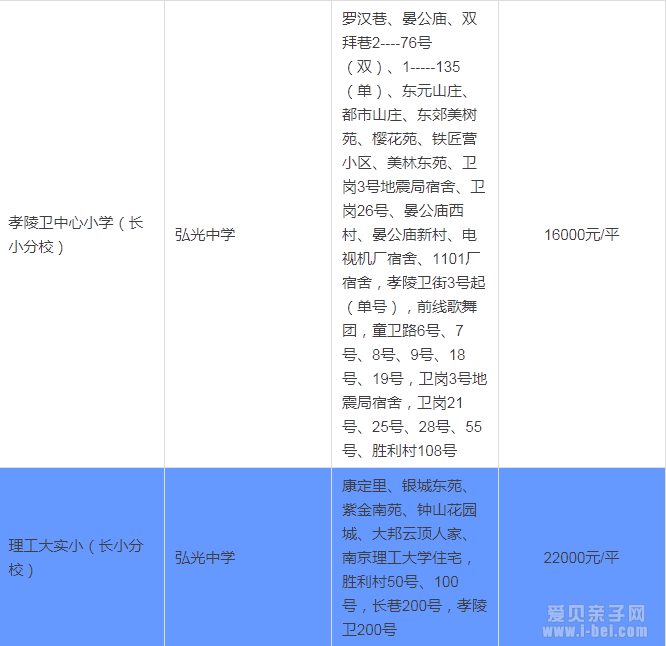The image size is (666, 646).
Task: Click '弘光中学' in the white row
Action: pos(205,235)
